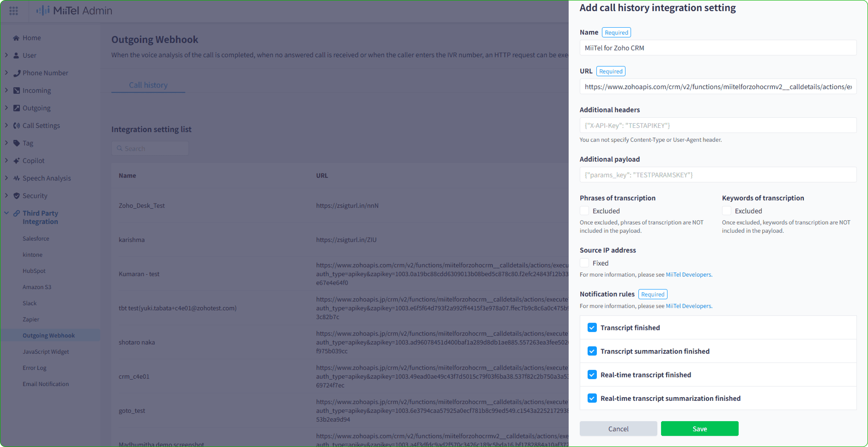Uncheck Real-time transcript finished rule

(x=592, y=375)
